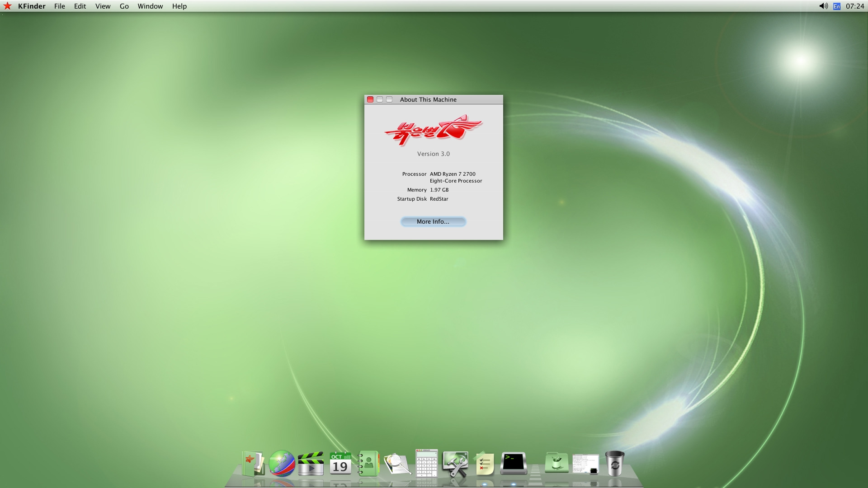
Task: Open system preferences hammer-and-wrench icon
Action: [x=455, y=464]
